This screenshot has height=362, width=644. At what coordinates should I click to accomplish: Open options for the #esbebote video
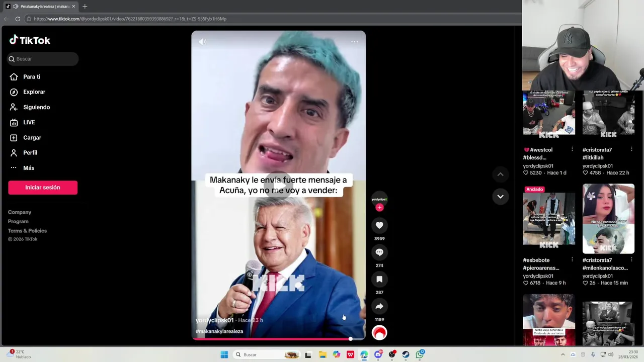click(572, 259)
